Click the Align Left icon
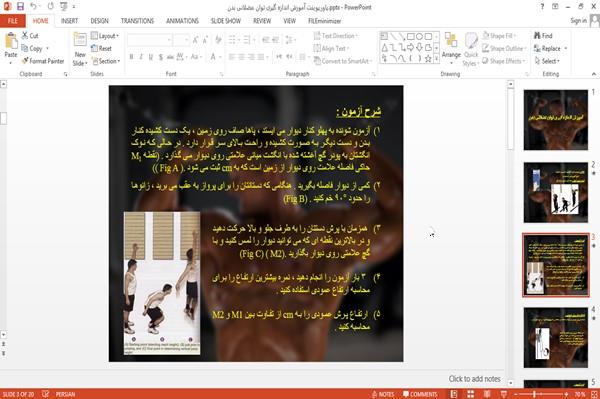This screenshot has height=399, width=600. tap(232, 57)
